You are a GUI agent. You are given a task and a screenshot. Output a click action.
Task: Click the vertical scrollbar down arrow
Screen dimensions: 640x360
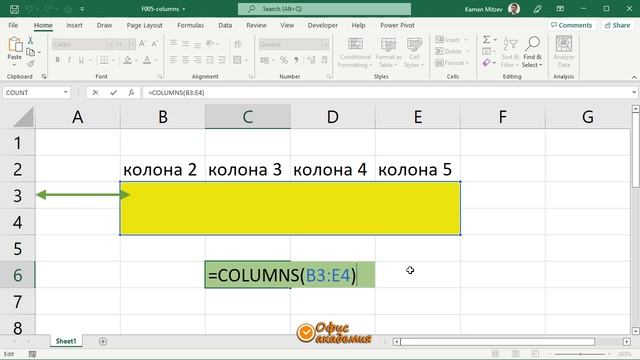pyautogui.click(x=636, y=331)
